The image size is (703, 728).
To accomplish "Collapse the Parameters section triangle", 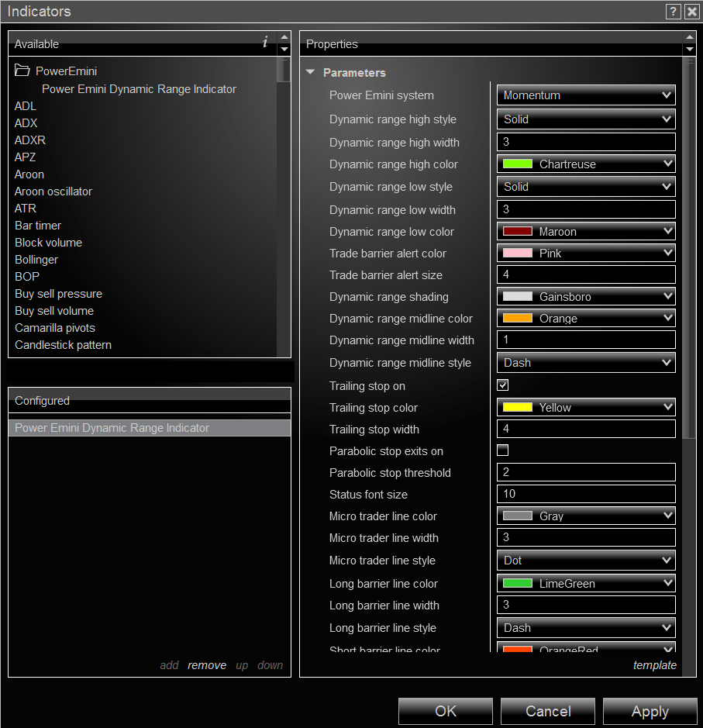I will pyautogui.click(x=311, y=72).
